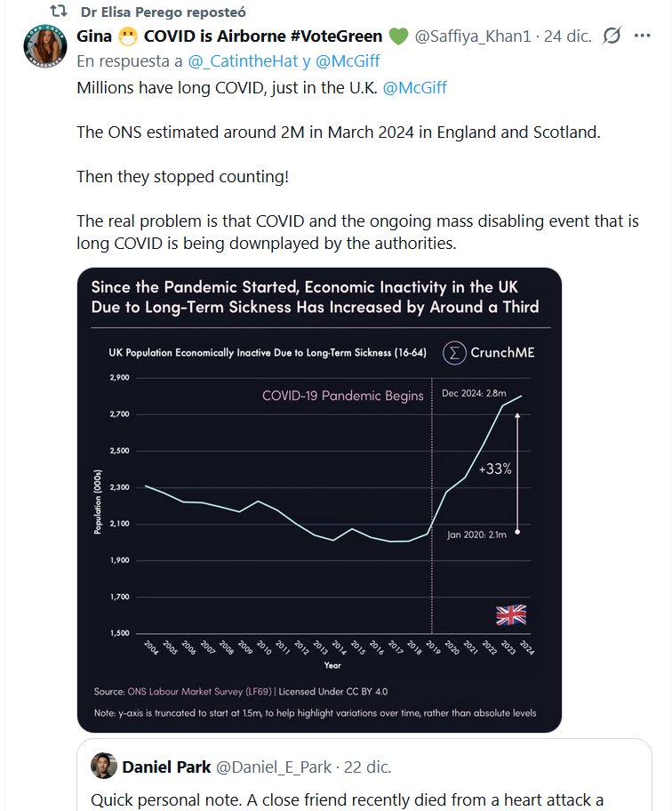Open the three-dot more options menu
The width and height of the screenshot is (672, 811).
click(x=644, y=36)
